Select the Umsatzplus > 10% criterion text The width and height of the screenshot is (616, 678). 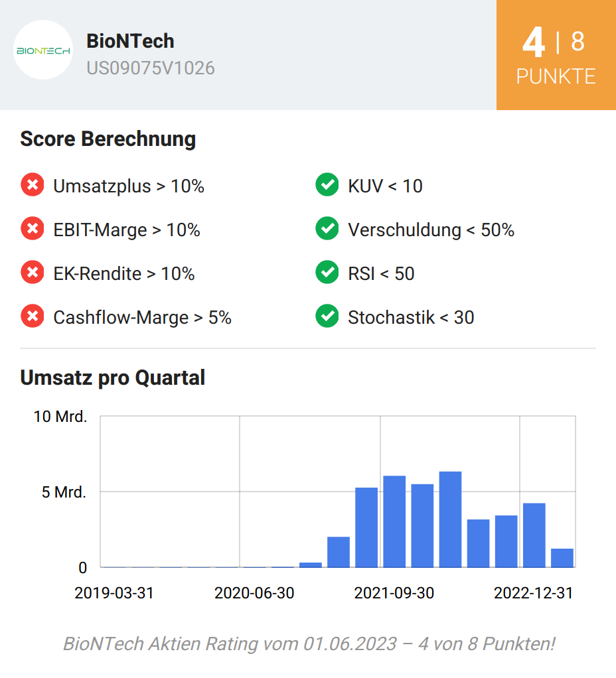click(129, 186)
